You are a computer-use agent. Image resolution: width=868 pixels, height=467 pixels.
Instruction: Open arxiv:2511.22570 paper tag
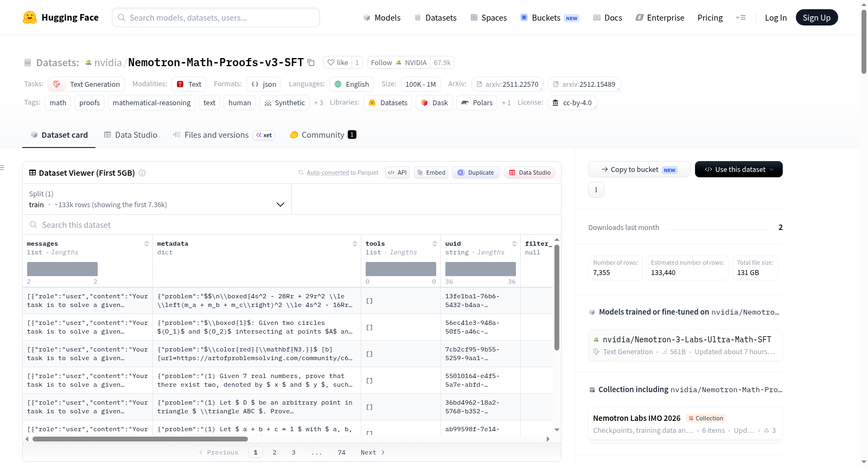pos(507,84)
